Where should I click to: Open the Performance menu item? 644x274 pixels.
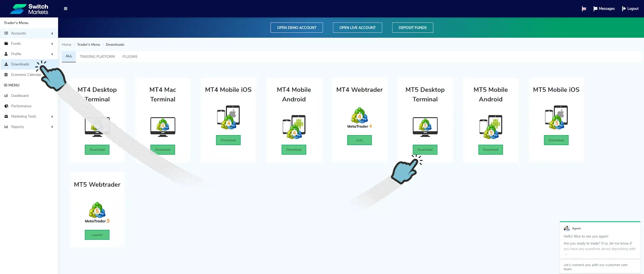[29, 106]
